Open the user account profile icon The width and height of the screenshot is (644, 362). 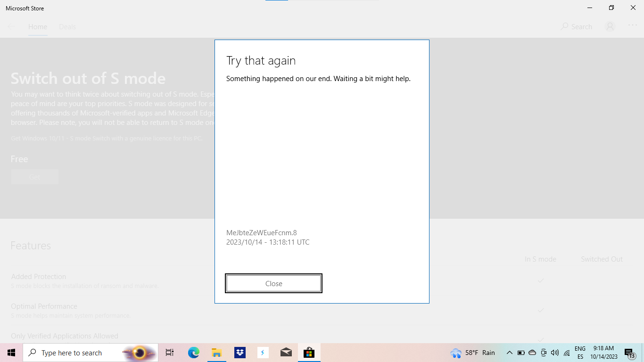610,27
